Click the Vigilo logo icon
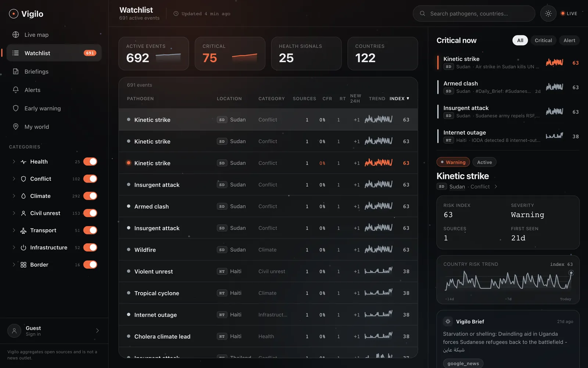 click(x=14, y=14)
